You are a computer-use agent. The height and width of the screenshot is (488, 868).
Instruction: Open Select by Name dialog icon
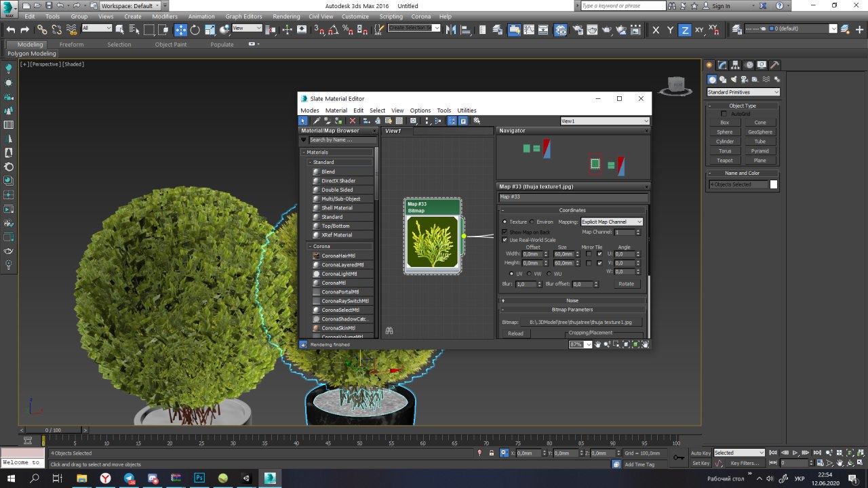coord(133,30)
